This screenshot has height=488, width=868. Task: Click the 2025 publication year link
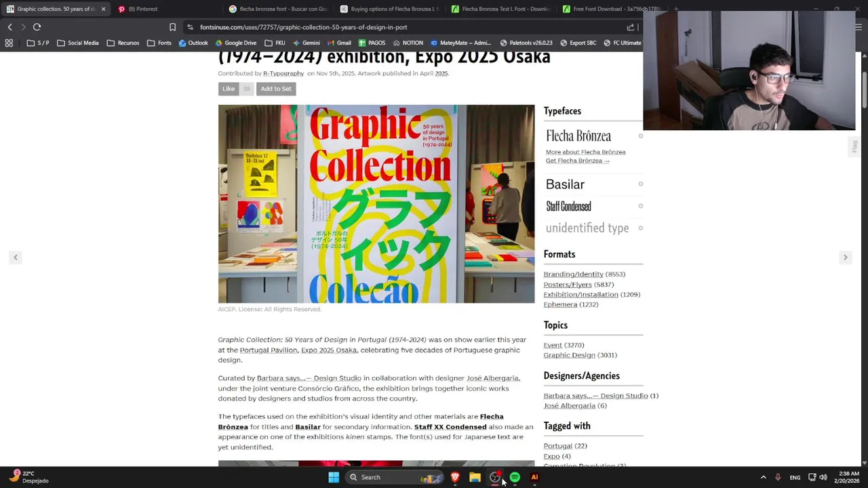[441, 73]
